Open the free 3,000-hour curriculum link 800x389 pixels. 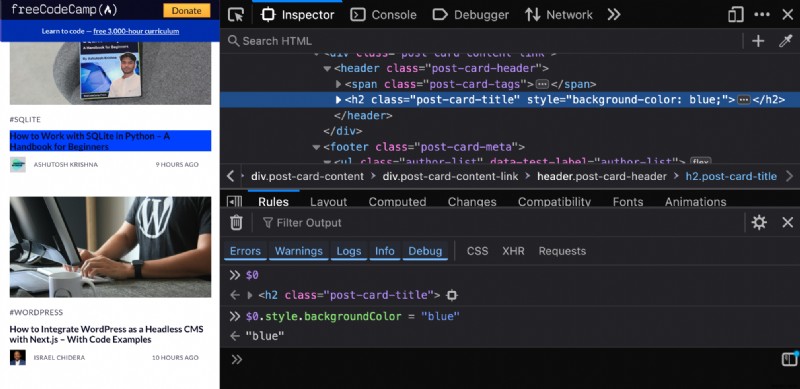point(136,31)
